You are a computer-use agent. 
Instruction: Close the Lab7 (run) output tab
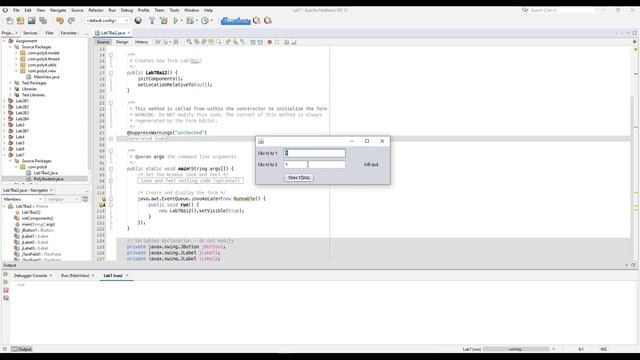point(127,276)
